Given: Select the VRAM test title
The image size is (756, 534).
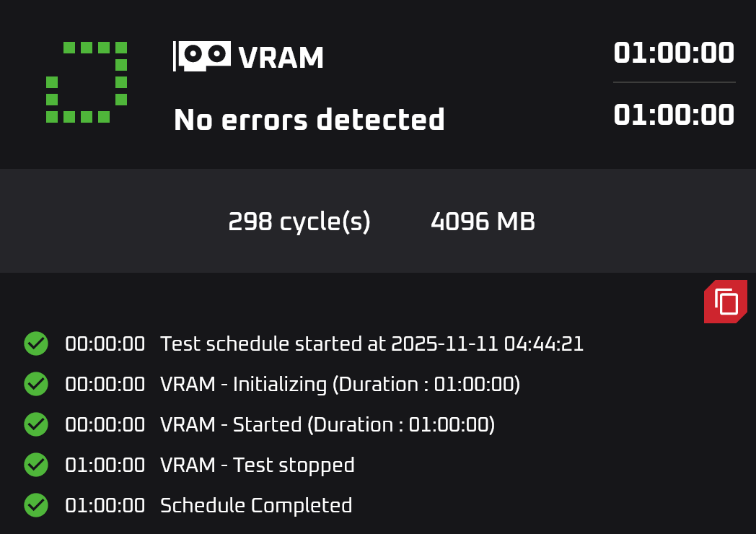Looking at the screenshot, I should click(281, 58).
